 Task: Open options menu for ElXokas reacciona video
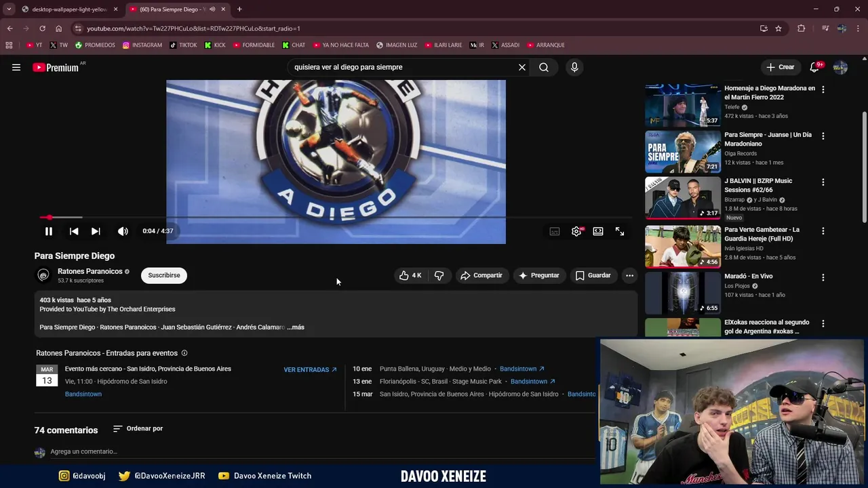pos(823,323)
